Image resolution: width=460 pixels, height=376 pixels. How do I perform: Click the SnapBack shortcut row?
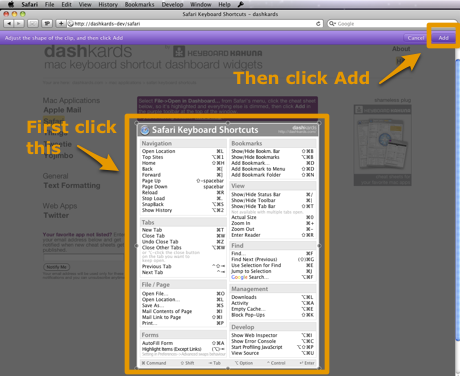(183, 204)
